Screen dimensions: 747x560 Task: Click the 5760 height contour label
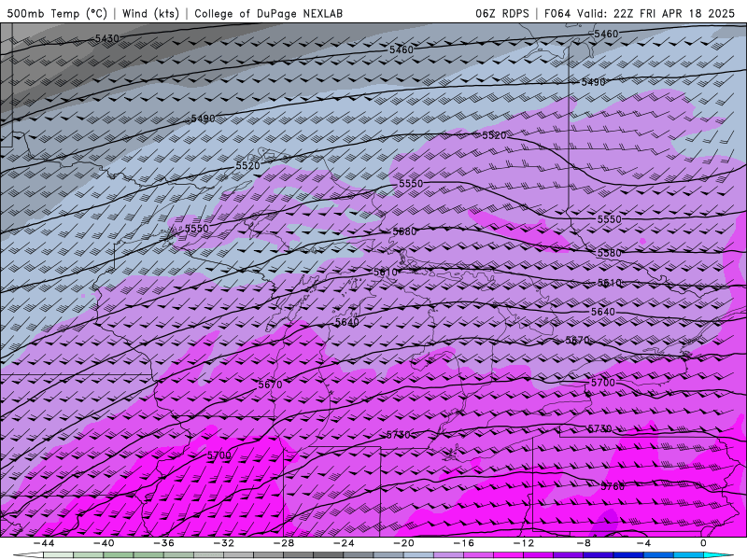(x=613, y=486)
